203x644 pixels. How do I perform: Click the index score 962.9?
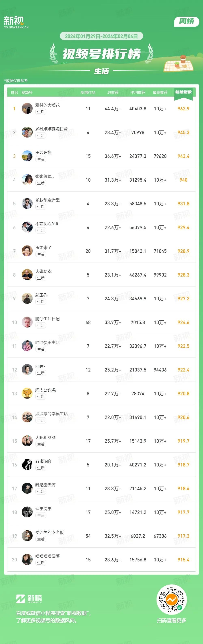coord(184,109)
